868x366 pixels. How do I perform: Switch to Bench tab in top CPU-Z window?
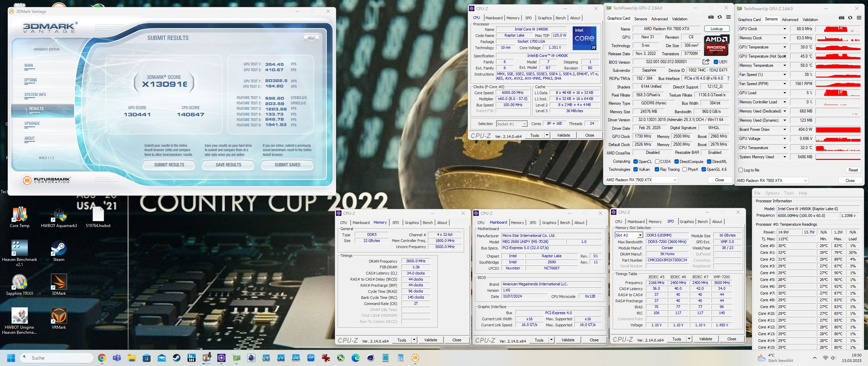click(x=560, y=18)
